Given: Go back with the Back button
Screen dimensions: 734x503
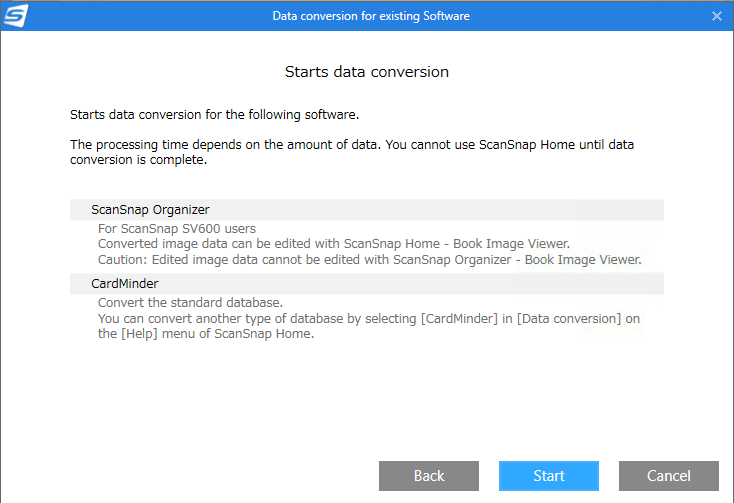Looking at the screenshot, I should click(x=429, y=476).
